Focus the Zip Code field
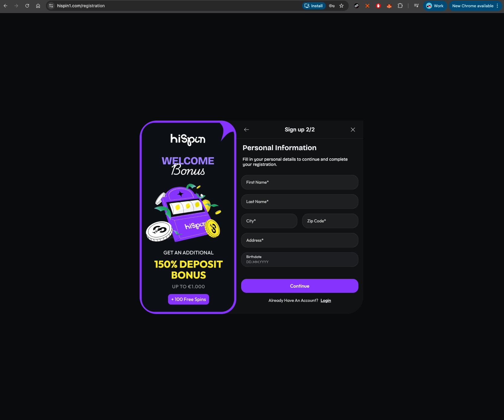 (x=330, y=221)
